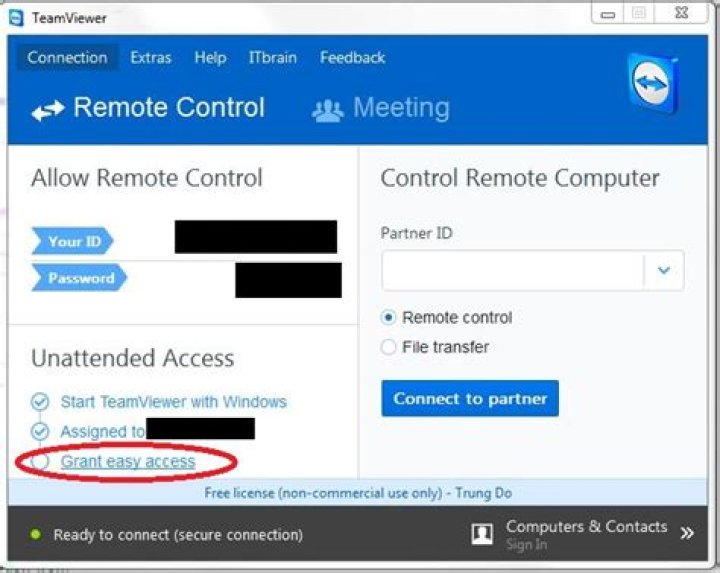Open the Partner ID dropdown arrow
720x573 pixels.
point(664,270)
